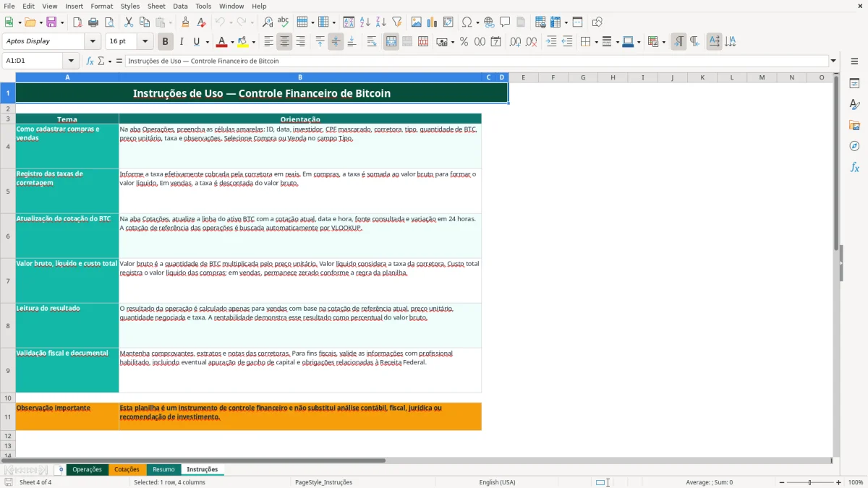Click the Copy icon
The width and height of the screenshot is (868, 488).
click(x=144, y=22)
